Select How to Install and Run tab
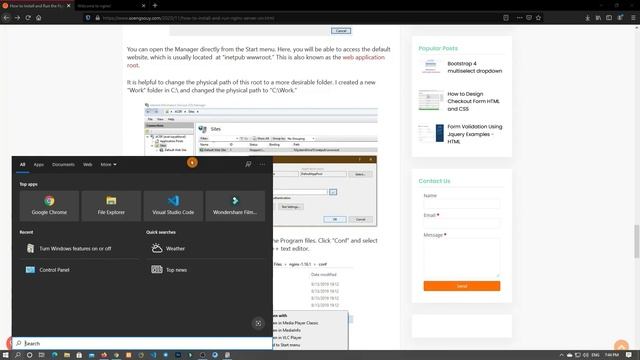Viewport: 640px width, 360px height. tap(36, 6)
